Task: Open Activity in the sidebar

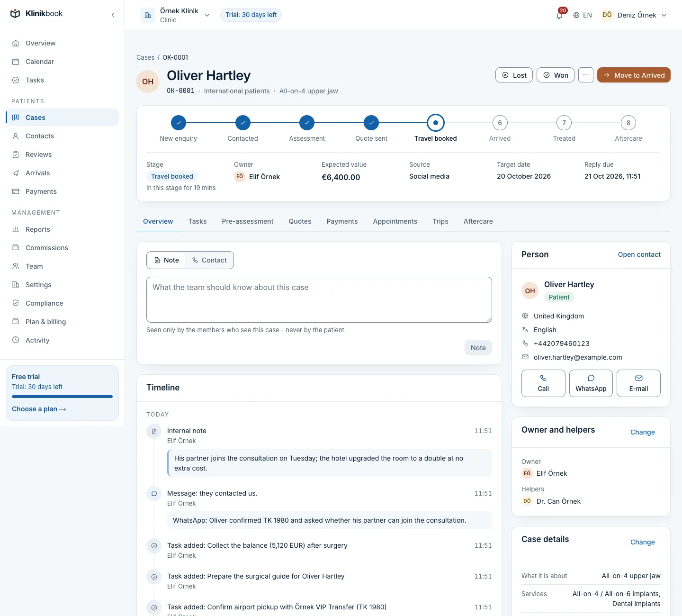Action: pos(62,340)
